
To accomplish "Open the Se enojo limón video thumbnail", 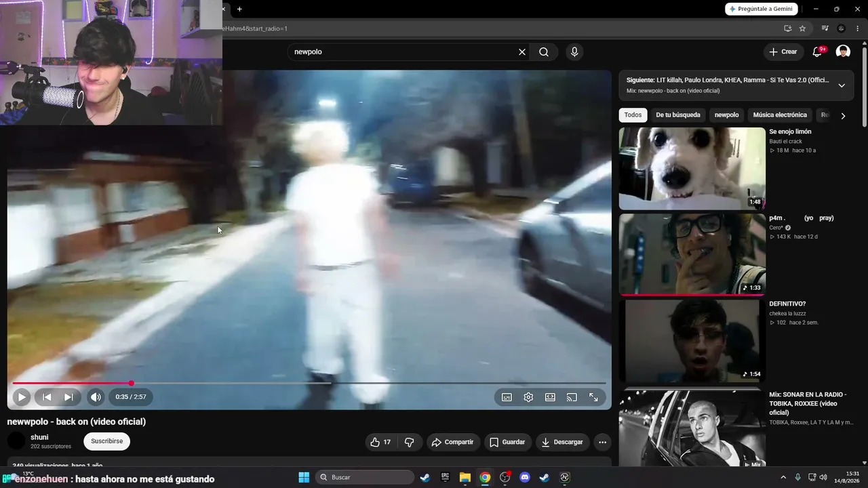I will [x=692, y=169].
